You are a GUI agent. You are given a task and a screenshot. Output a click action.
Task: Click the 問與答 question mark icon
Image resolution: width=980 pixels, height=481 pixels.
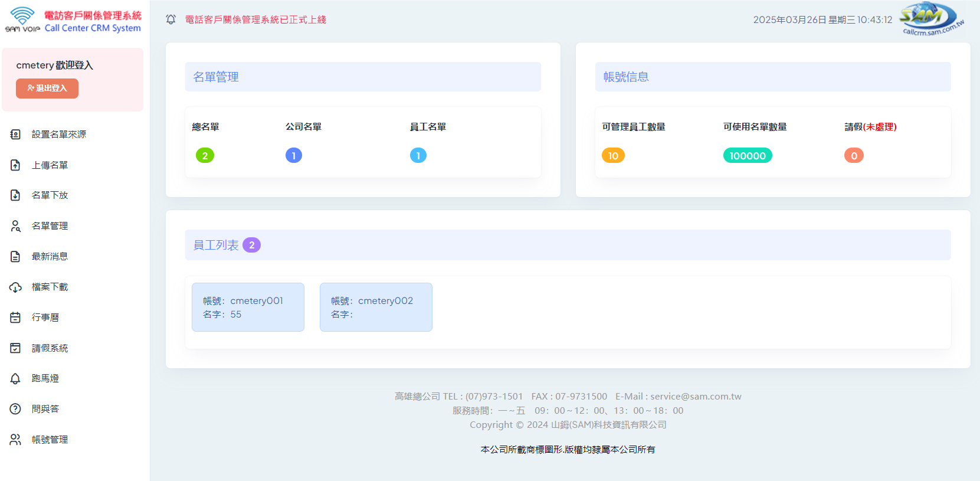click(x=15, y=409)
